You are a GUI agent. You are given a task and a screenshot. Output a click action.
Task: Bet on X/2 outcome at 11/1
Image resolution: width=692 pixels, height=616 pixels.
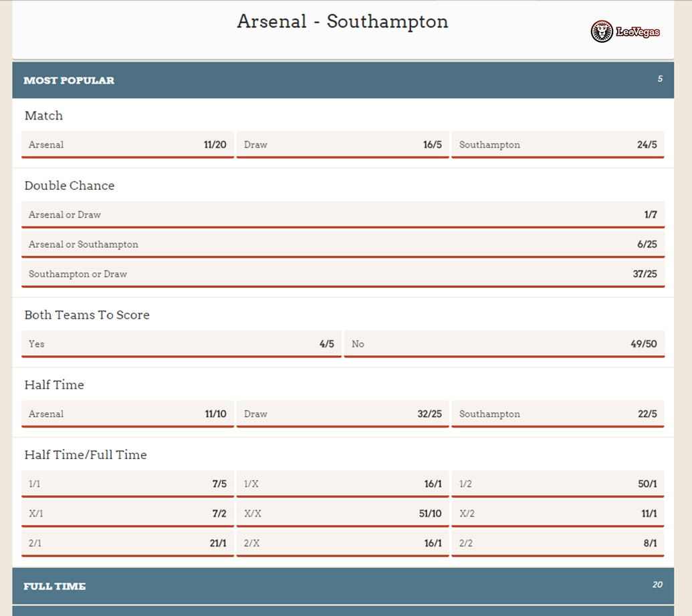click(558, 513)
